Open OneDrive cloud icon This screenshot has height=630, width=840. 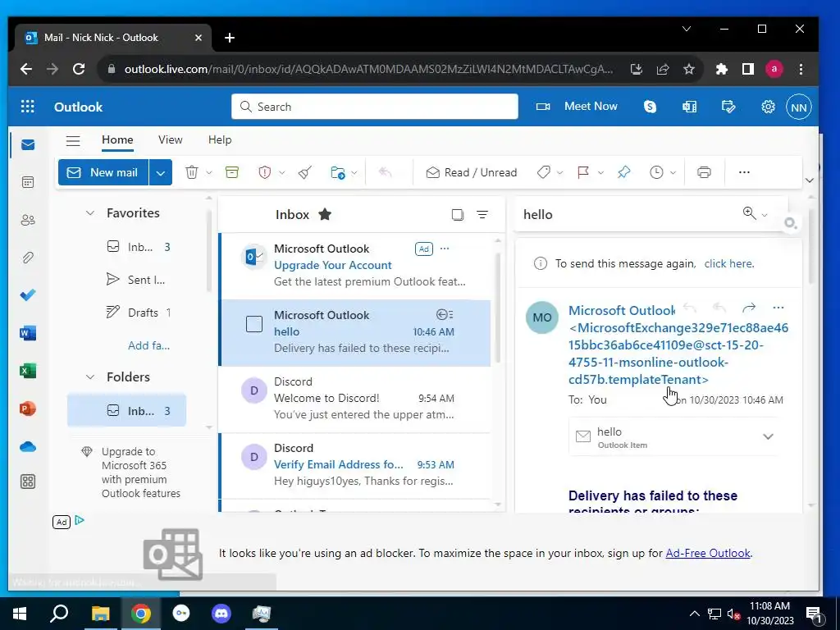(x=28, y=446)
